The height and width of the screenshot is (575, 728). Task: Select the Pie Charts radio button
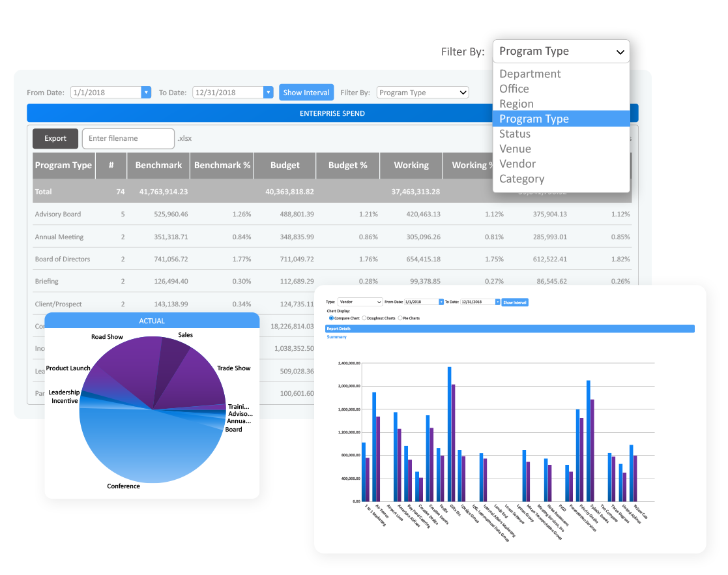click(x=400, y=318)
